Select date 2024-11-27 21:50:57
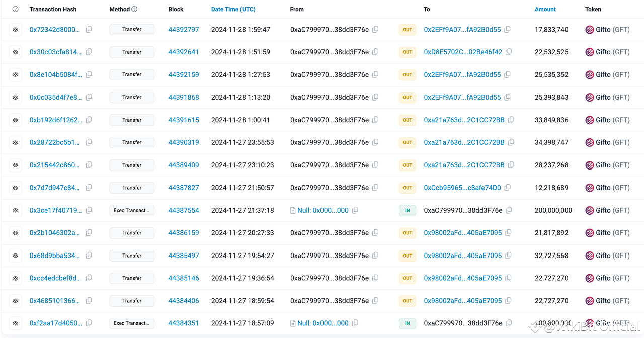 pyautogui.click(x=243, y=188)
